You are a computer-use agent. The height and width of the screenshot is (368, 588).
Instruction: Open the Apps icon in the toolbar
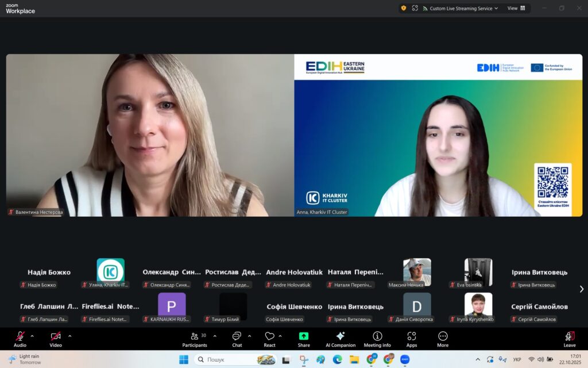click(411, 336)
